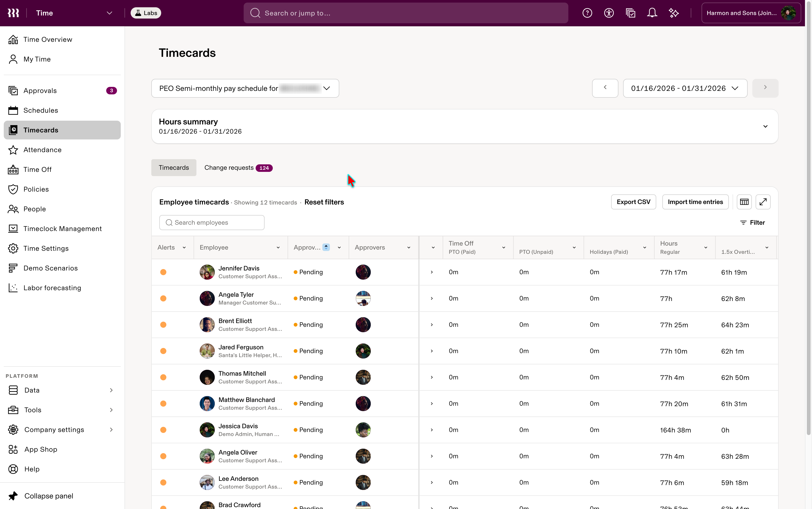812x509 pixels.
Task: Click Import time entries button
Action: pos(695,202)
